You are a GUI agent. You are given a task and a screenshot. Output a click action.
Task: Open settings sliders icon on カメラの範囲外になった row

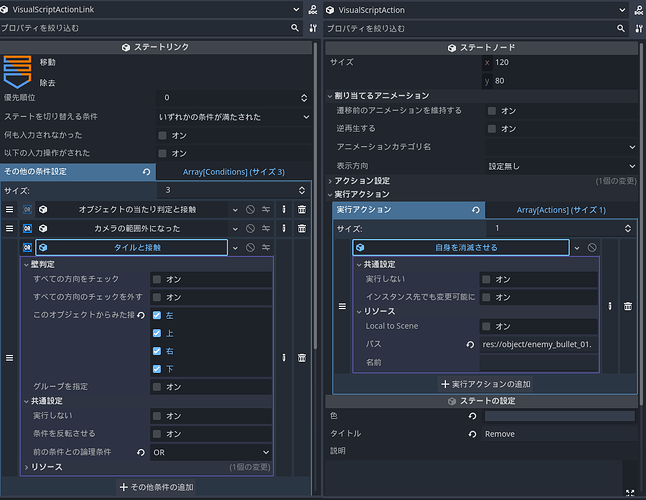click(266, 228)
